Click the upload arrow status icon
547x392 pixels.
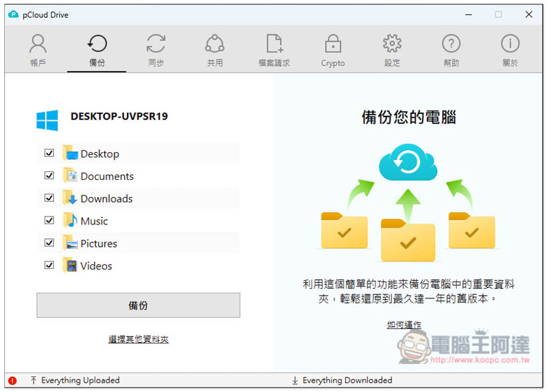click(x=33, y=380)
